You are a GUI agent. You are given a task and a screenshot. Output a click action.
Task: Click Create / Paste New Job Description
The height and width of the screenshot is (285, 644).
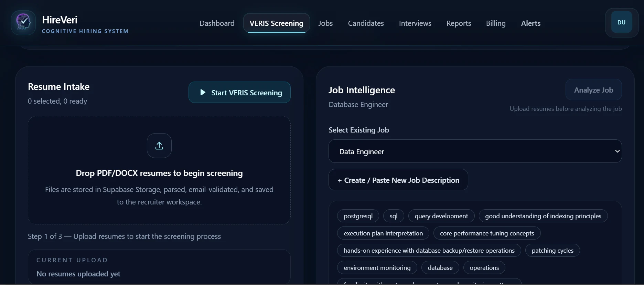[398, 180]
